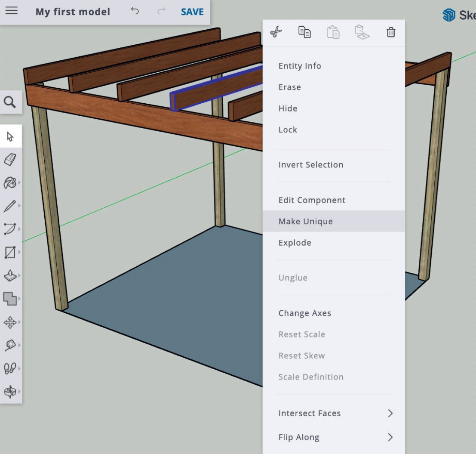Activate the Walk tool
This screenshot has width=476, height=454.
coord(11,368)
